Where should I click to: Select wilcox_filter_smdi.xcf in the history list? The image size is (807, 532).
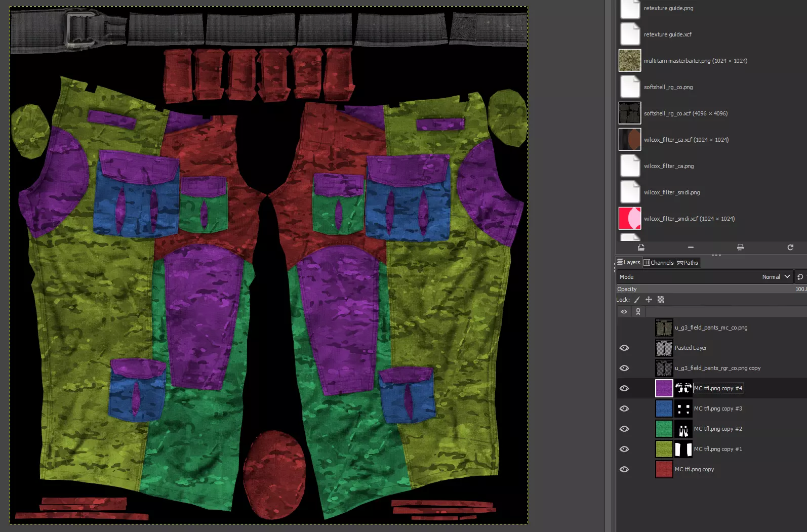pyautogui.click(x=689, y=219)
